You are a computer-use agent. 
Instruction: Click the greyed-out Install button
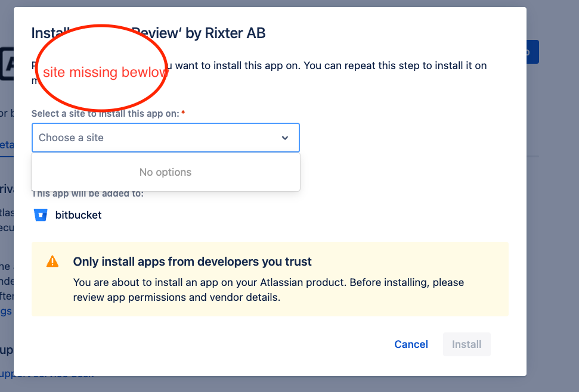[467, 344]
